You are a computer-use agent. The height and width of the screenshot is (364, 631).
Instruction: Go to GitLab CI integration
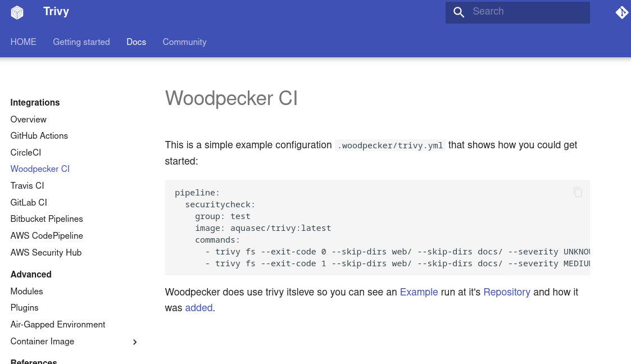[29, 202]
